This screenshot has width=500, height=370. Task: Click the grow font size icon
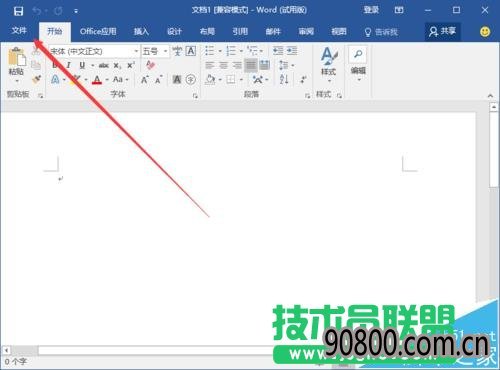tap(145, 80)
